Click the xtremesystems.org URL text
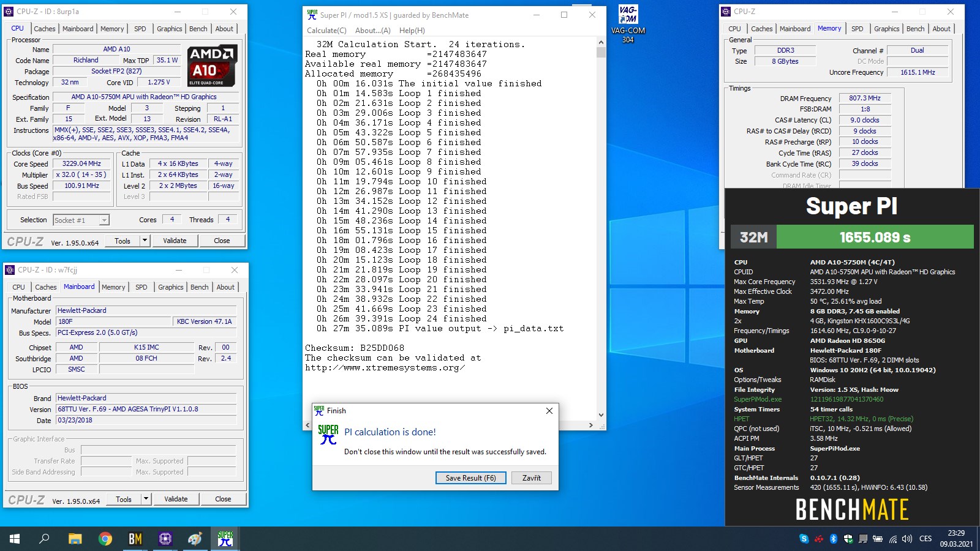980x551 pixels. [385, 368]
